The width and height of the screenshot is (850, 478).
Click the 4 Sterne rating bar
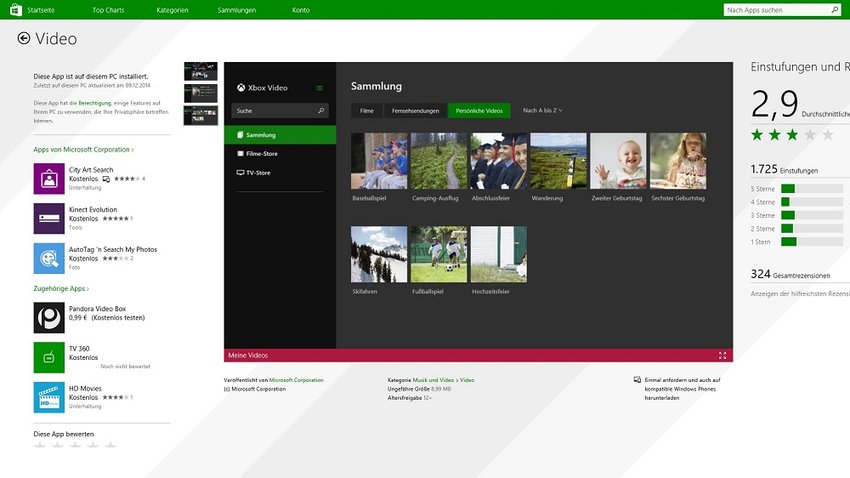pyautogui.click(x=812, y=202)
